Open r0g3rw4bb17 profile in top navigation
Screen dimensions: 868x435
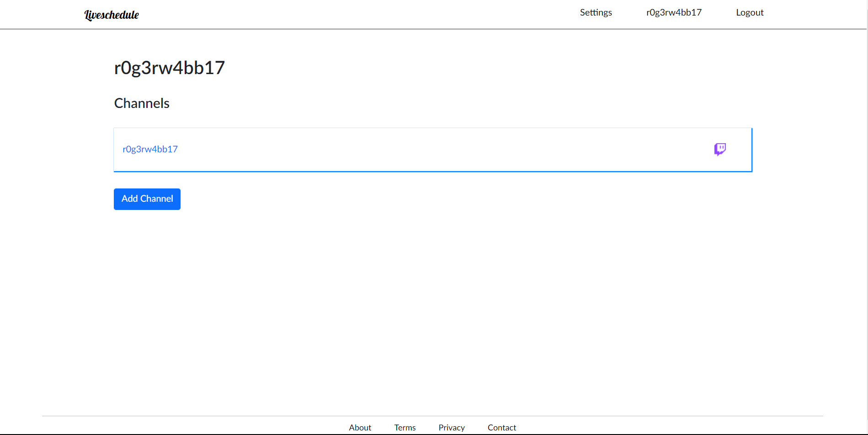tap(674, 12)
